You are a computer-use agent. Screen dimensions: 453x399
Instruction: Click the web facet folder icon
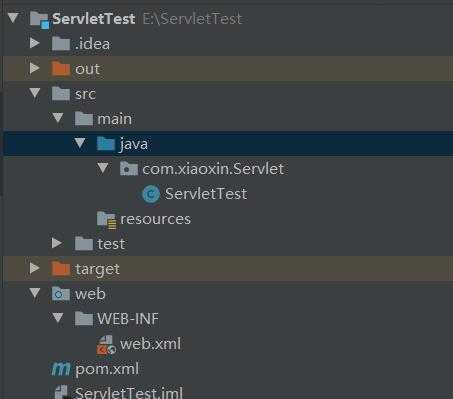61,294
